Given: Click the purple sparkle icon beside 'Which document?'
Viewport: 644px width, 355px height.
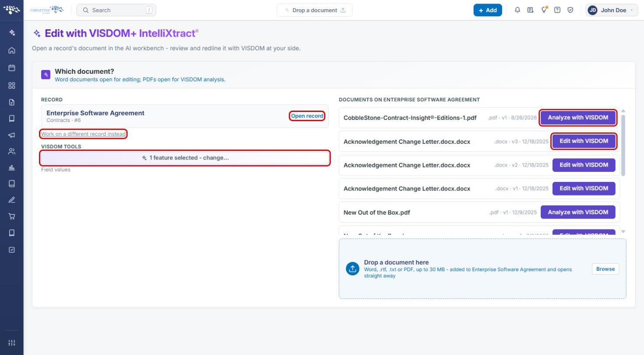Looking at the screenshot, I should (x=46, y=75).
